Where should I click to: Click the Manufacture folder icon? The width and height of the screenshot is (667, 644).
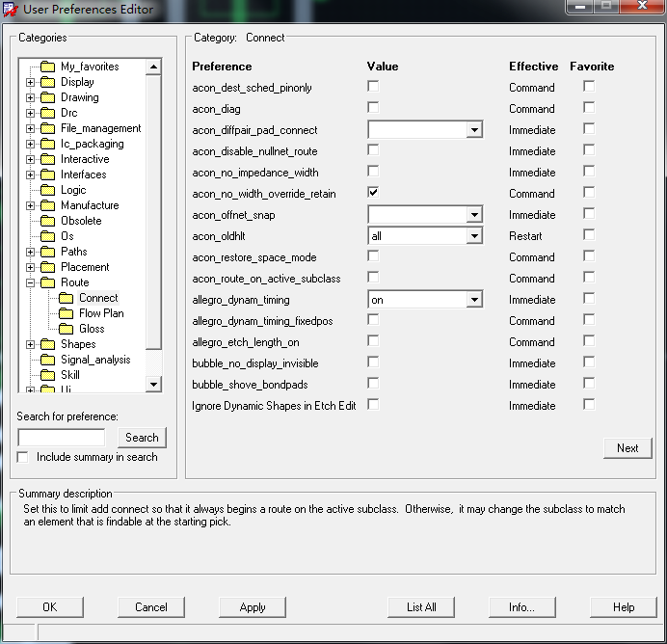point(47,205)
